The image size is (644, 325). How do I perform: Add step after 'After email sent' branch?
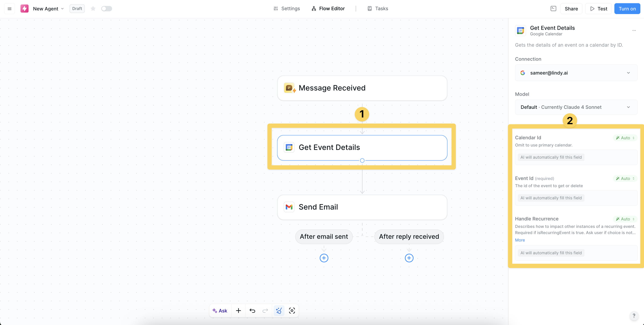324,258
